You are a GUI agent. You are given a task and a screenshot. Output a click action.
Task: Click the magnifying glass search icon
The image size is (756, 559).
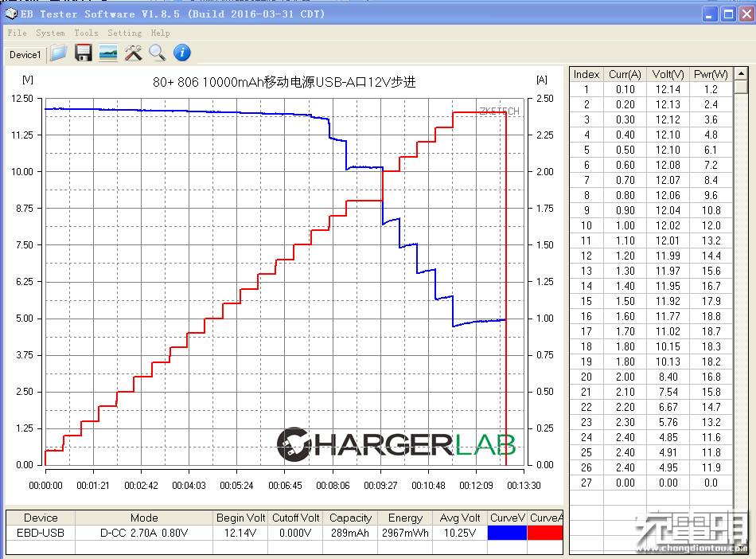pos(158,53)
